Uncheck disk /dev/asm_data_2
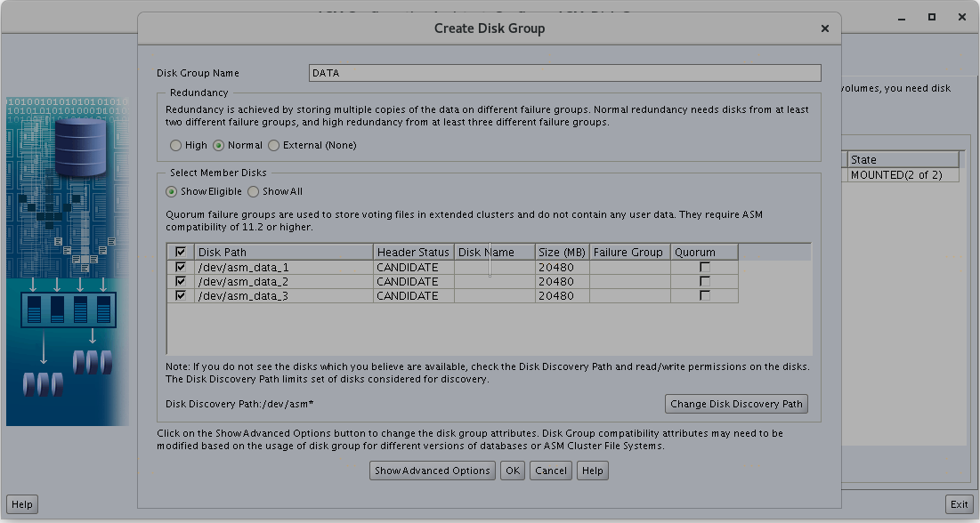 click(181, 281)
